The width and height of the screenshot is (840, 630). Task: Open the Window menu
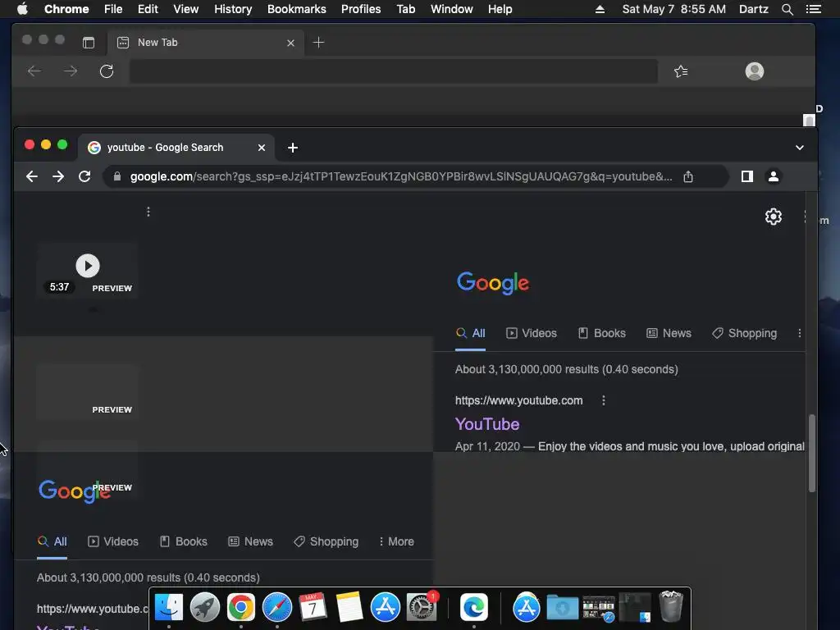coord(452,9)
